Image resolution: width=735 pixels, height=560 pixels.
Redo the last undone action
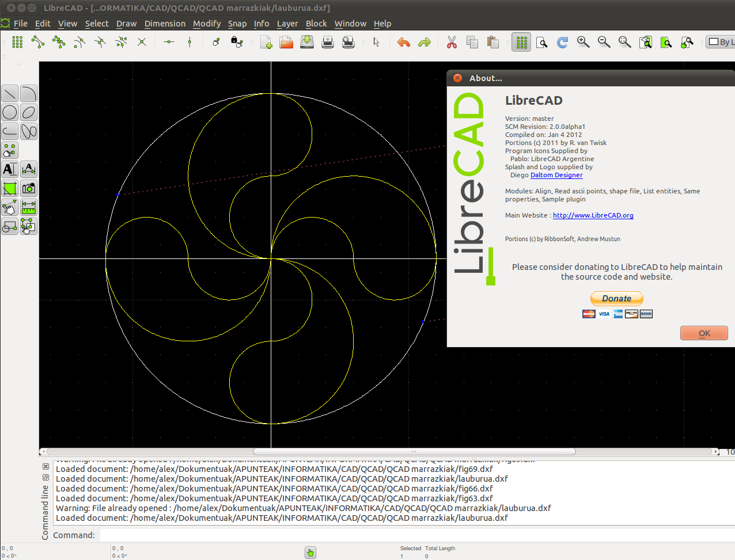425,42
